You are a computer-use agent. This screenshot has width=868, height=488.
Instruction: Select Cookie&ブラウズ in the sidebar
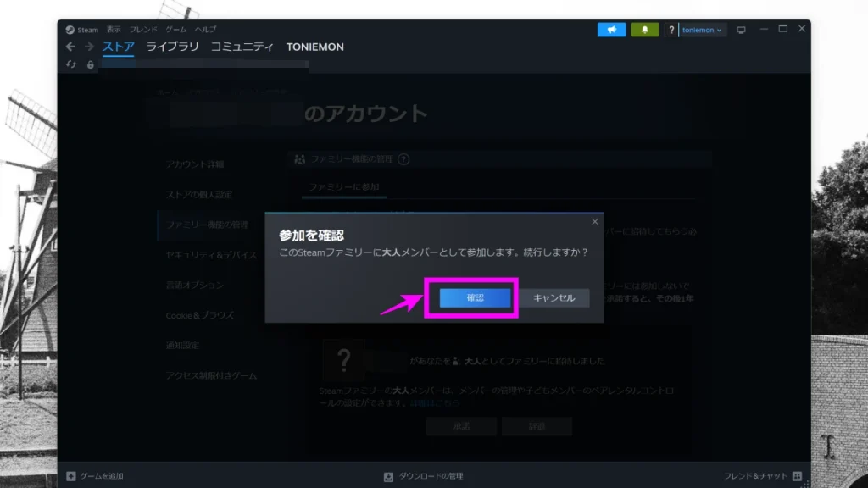coord(200,315)
